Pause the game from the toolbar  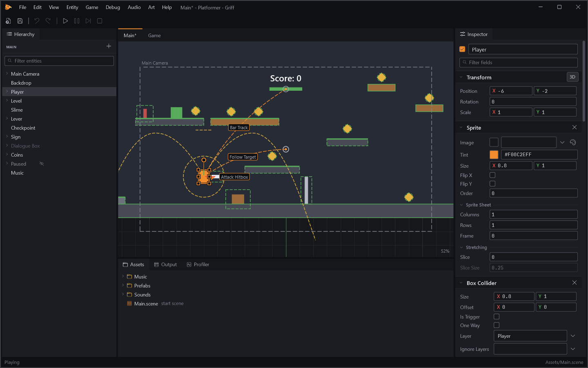pyautogui.click(x=77, y=21)
